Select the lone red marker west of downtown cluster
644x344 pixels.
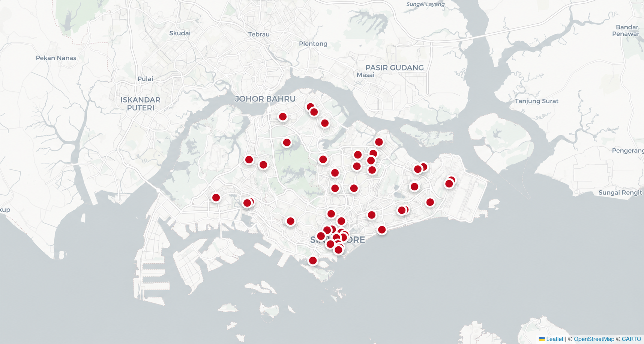click(x=290, y=221)
